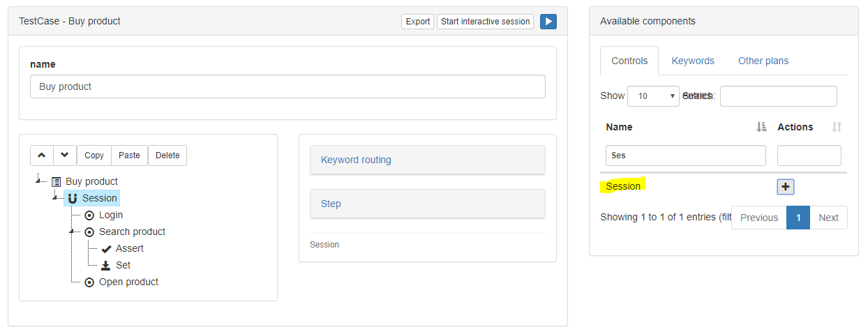The height and width of the screenshot is (334, 868).
Task: Click the test plan icon beside Buy product
Action: [57, 181]
